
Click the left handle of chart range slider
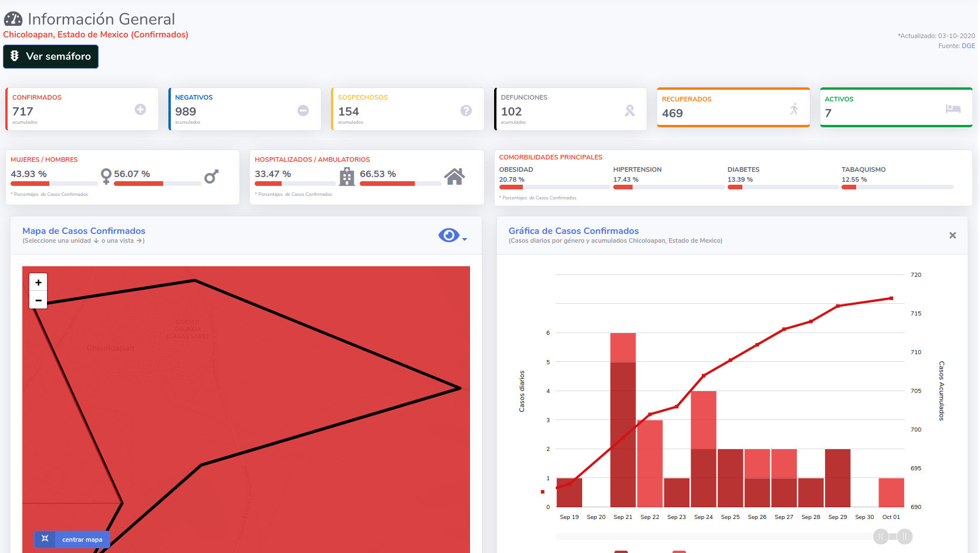tap(881, 537)
